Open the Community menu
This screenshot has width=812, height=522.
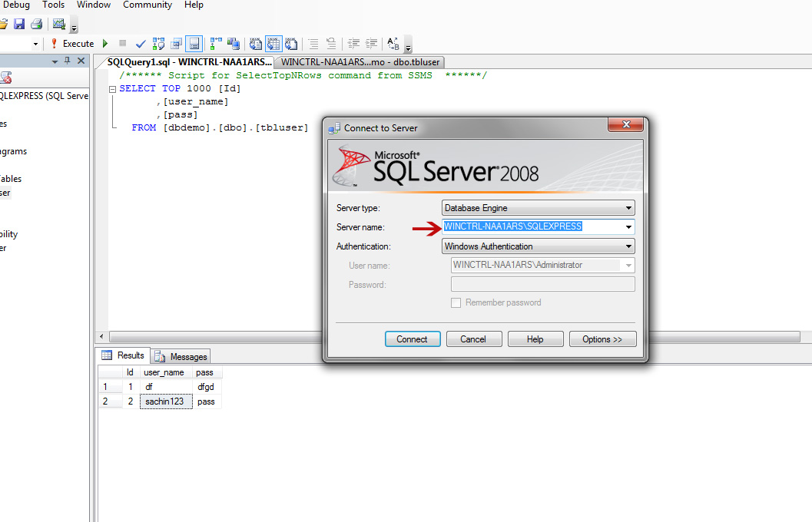click(x=147, y=5)
